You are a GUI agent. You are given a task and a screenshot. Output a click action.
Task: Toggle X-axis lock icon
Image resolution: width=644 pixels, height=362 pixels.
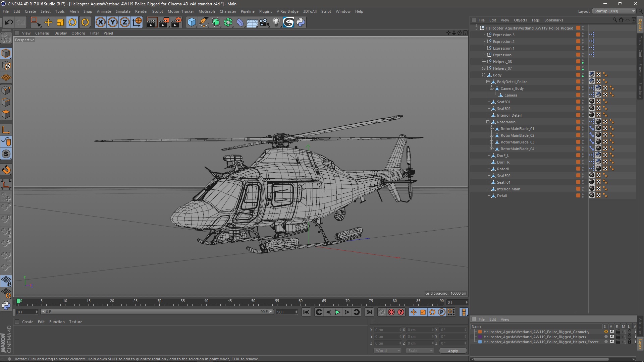pyautogui.click(x=100, y=22)
